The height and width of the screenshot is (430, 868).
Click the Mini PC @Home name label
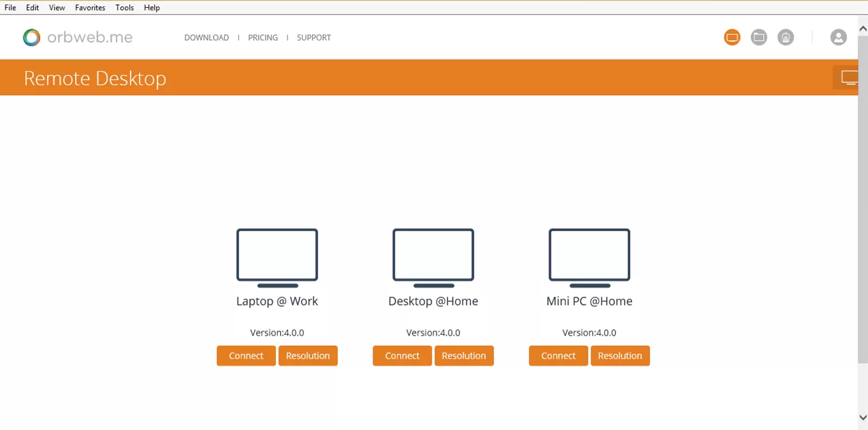pos(590,301)
